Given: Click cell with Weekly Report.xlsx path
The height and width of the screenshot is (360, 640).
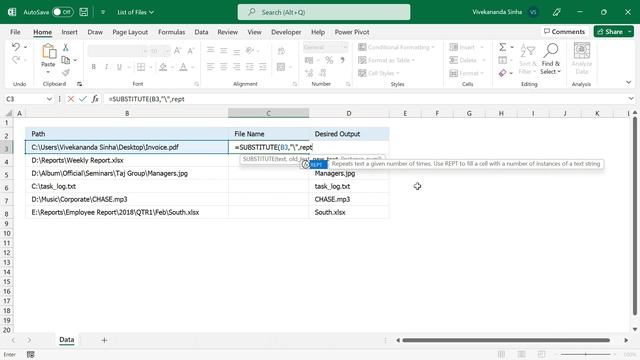Looking at the screenshot, I should (x=127, y=160).
